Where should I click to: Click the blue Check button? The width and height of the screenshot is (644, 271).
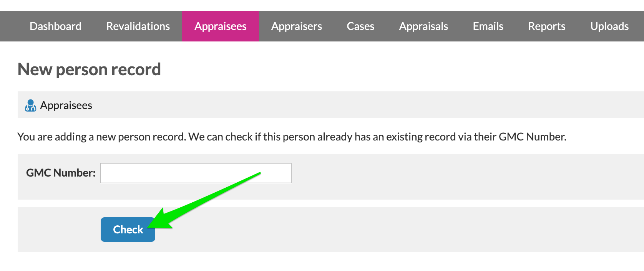pyautogui.click(x=128, y=230)
